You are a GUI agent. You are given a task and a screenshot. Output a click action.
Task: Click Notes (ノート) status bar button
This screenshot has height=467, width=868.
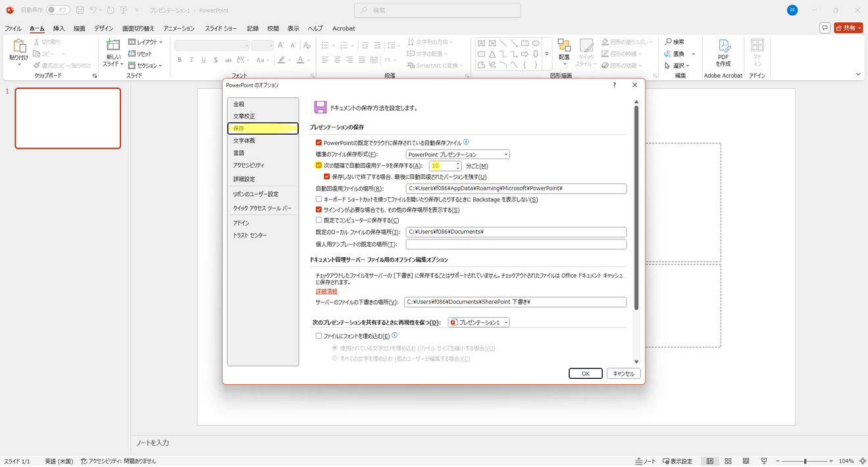click(646, 461)
